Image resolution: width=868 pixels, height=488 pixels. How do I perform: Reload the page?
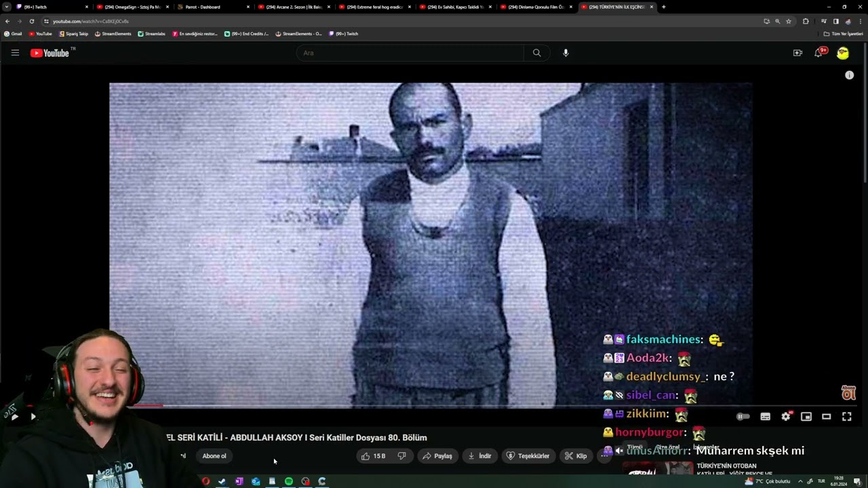(31, 21)
